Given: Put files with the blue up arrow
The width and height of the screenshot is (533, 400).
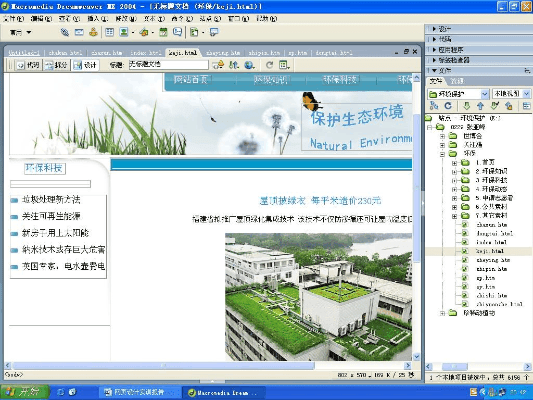Looking at the screenshot, I should (x=480, y=106).
